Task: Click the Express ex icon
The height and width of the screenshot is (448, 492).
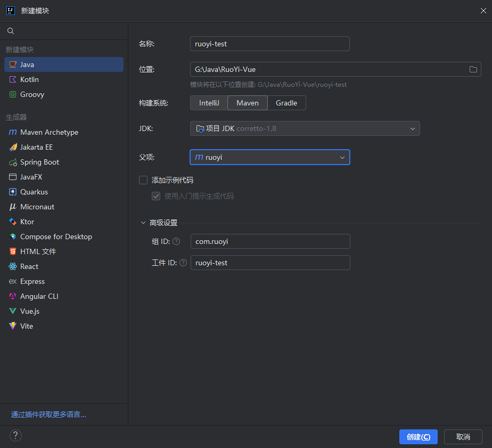Action: 13,281
